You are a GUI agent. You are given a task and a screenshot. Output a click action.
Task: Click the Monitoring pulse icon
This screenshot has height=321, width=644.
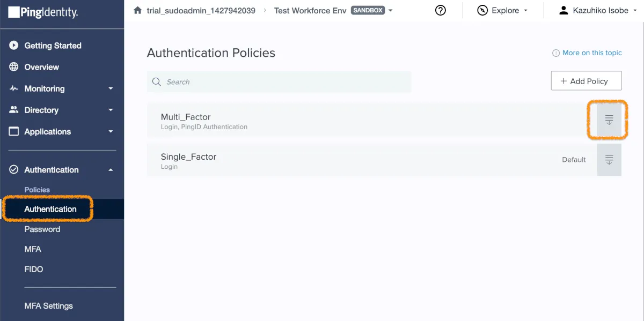click(x=14, y=88)
